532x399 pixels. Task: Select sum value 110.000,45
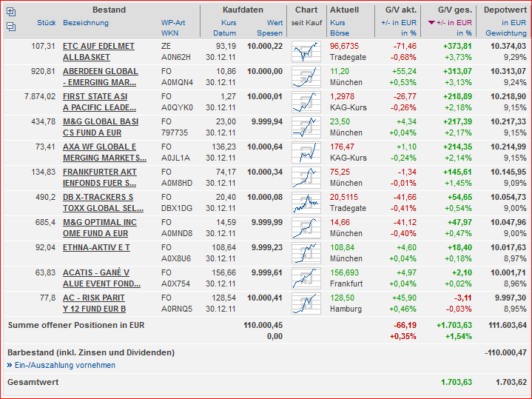(263, 325)
